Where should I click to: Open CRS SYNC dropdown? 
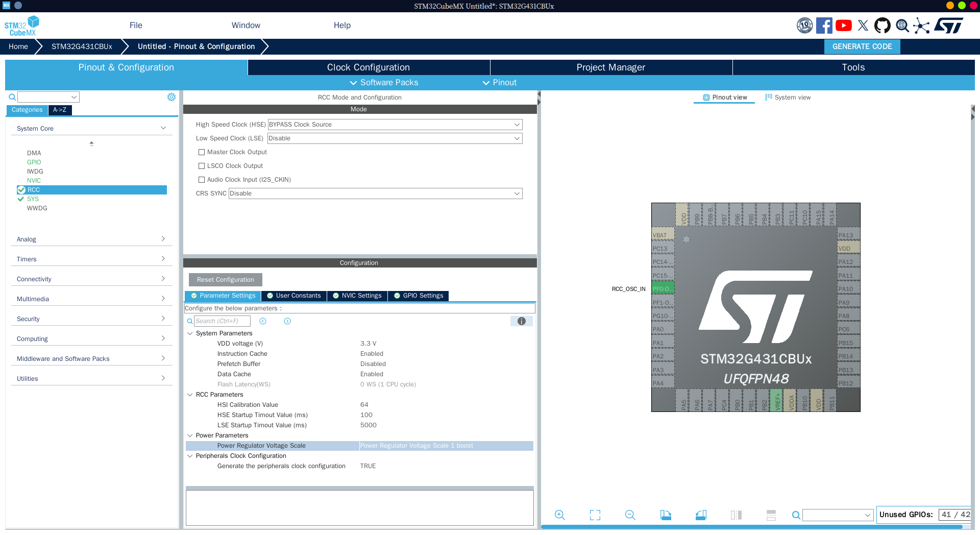pyautogui.click(x=376, y=193)
